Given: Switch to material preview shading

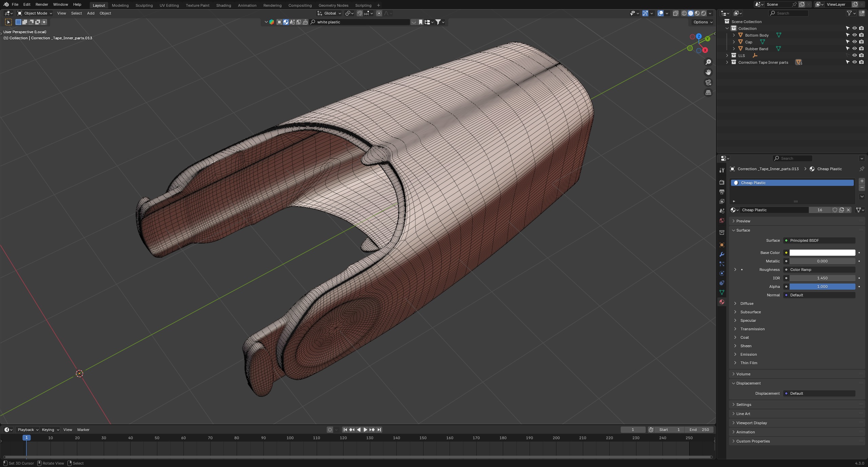Looking at the screenshot, I should 697,13.
